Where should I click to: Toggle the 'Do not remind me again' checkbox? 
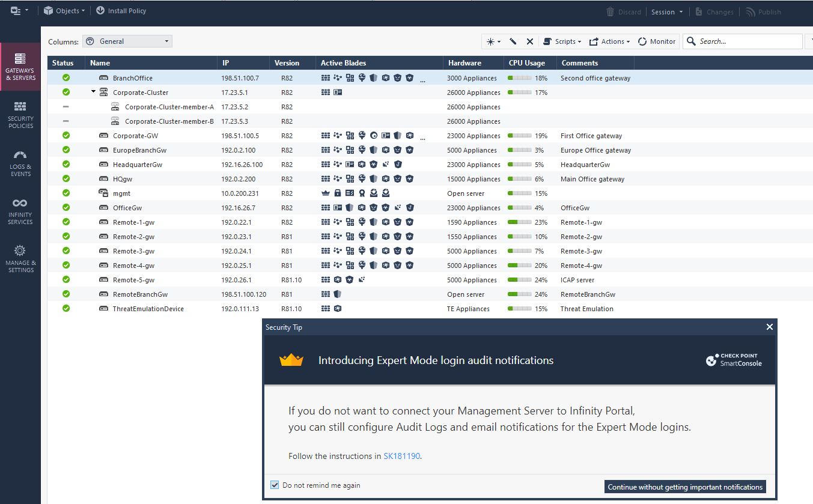tap(275, 485)
